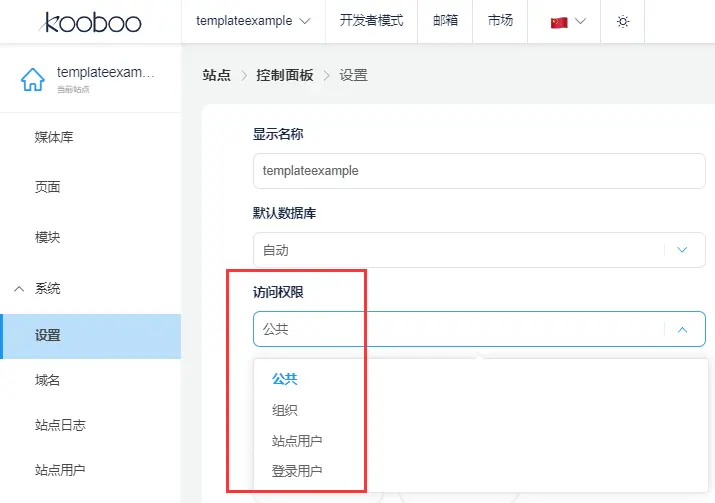Collapse the 访问权限 dropdown arrow
The image size is (715, 503).
click(683, 328)
